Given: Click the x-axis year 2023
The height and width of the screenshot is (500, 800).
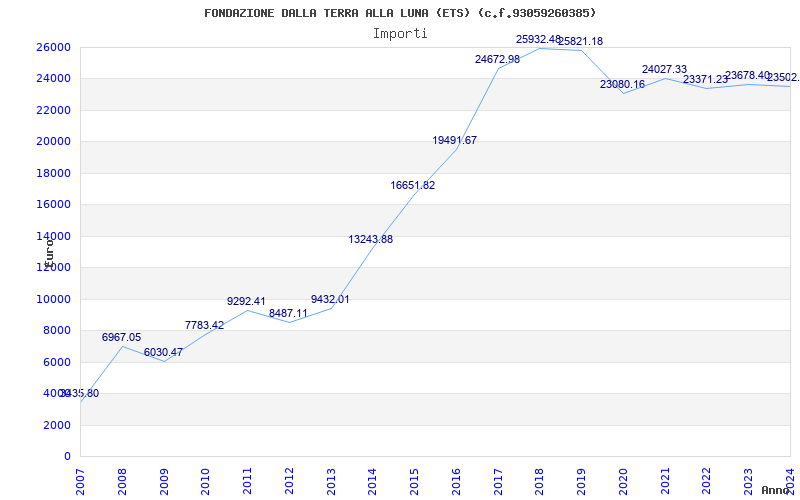Looking at the screenshot, I should pos(748,482).
